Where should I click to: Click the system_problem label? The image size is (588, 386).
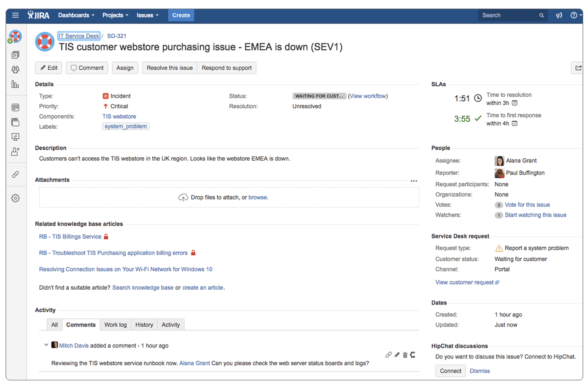point(126,126)
